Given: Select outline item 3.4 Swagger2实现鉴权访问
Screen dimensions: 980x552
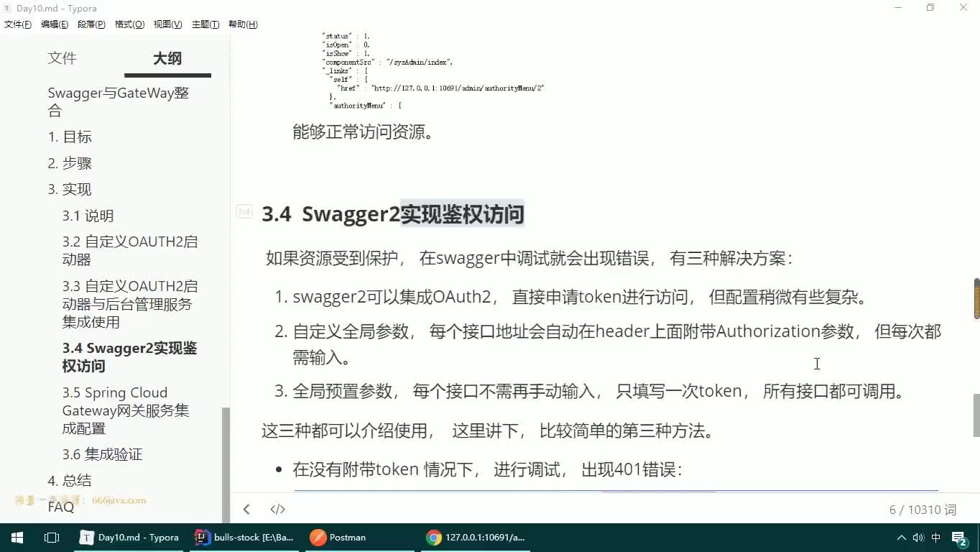Looking at the screenshot, I should tap(129, 357).
